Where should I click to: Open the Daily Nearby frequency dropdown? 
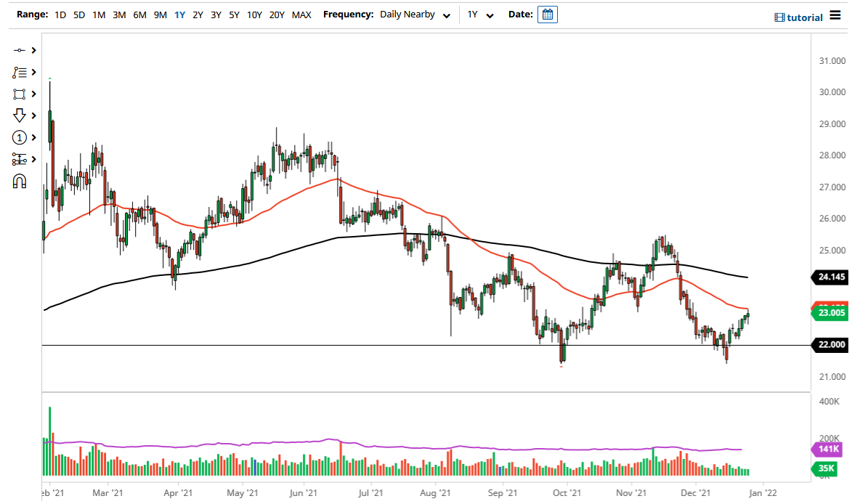pyautogui.click(x=415, y=15)
